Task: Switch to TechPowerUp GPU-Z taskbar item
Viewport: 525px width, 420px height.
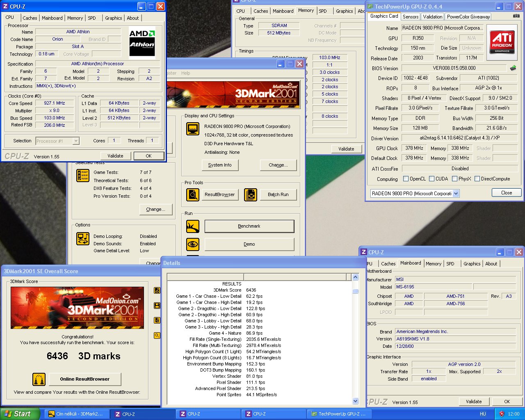Action: coord(339,414)
